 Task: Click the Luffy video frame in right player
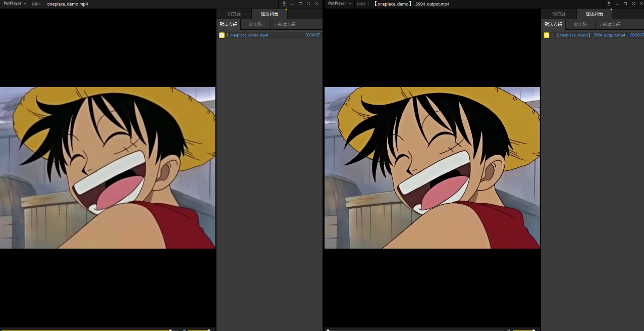click(432, 167)
